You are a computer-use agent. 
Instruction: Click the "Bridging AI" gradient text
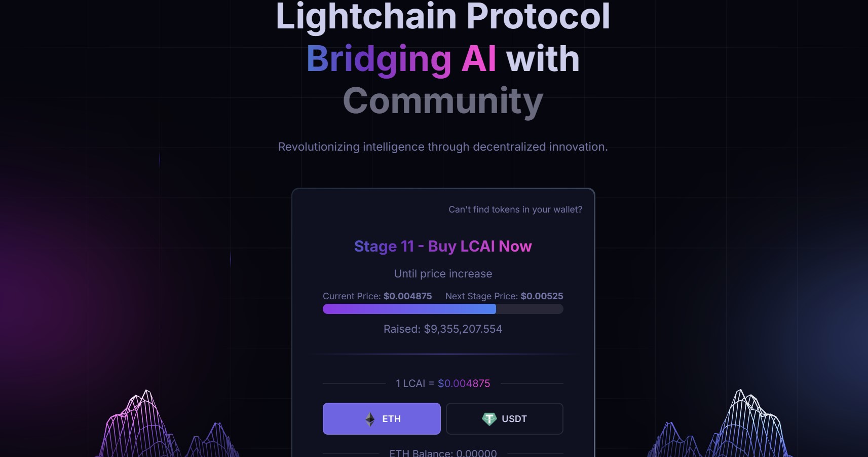[x=401, y=59]
